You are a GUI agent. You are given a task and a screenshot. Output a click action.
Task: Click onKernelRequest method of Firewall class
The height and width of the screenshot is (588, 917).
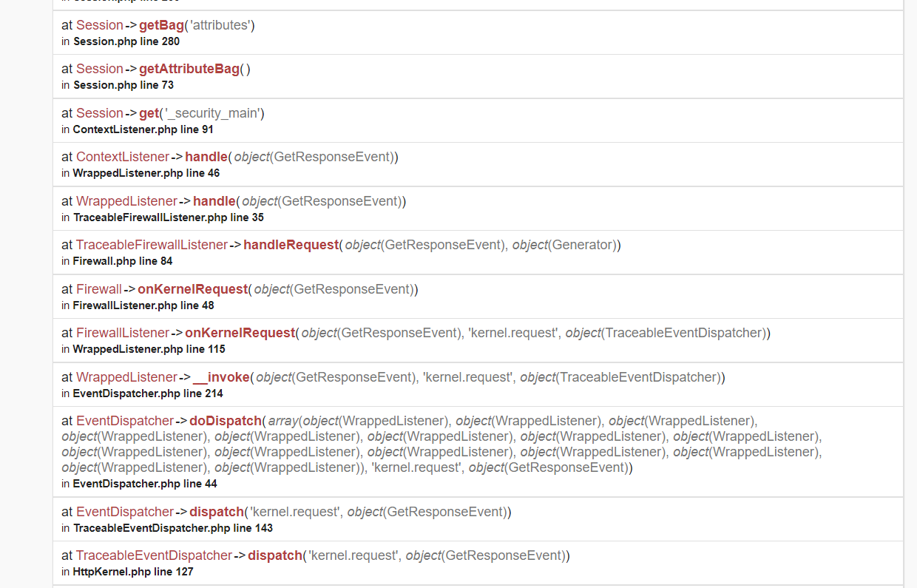pyautogui.click(x=192, y=289)
